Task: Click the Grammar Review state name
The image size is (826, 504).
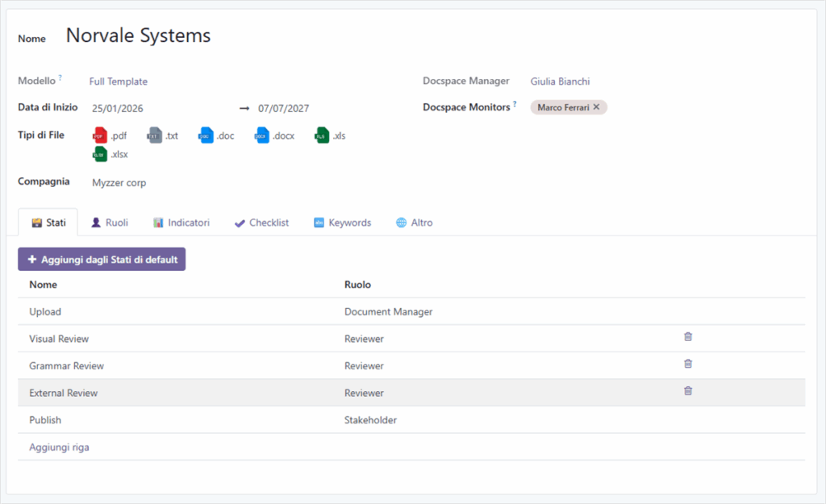Action: [66, 366]
